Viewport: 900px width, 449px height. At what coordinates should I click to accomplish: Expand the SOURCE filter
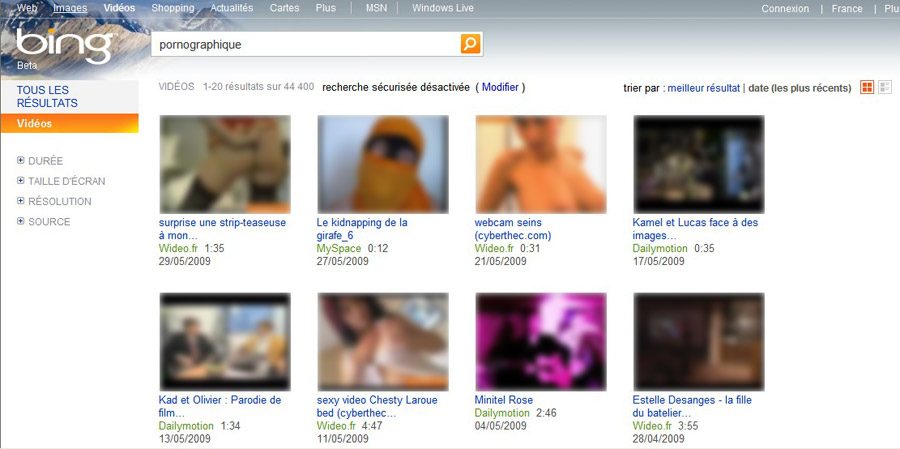44,221
